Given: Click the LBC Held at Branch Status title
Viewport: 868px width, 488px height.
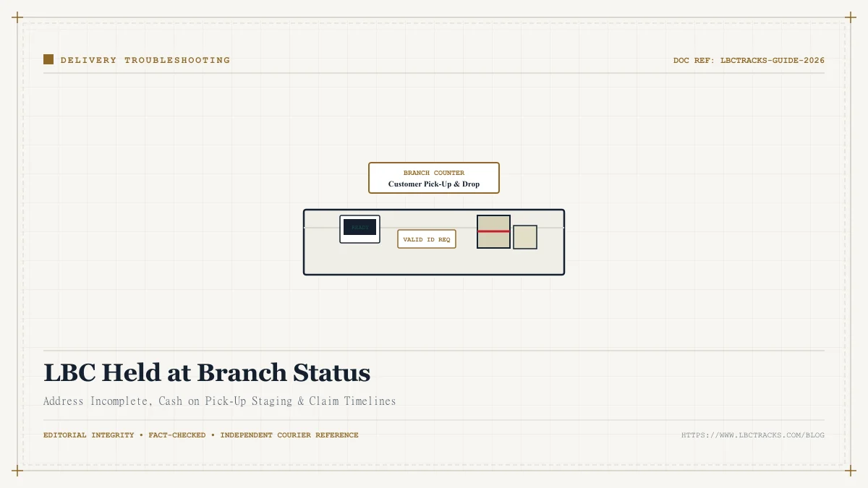Looking at the screenshot, I should [207, 373].
